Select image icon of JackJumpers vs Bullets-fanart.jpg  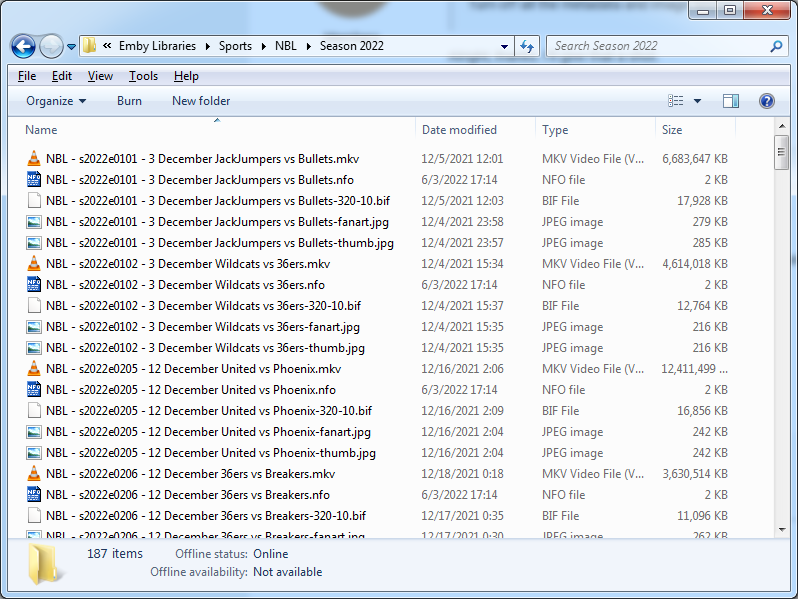(34, 222)
